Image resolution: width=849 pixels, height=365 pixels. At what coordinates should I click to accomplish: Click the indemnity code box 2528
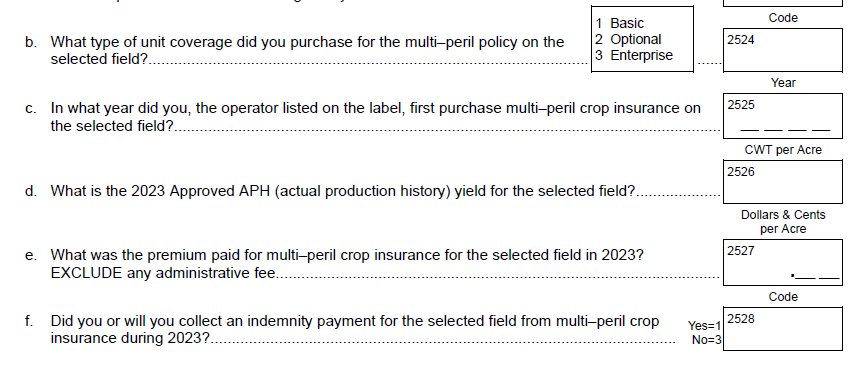783,329
